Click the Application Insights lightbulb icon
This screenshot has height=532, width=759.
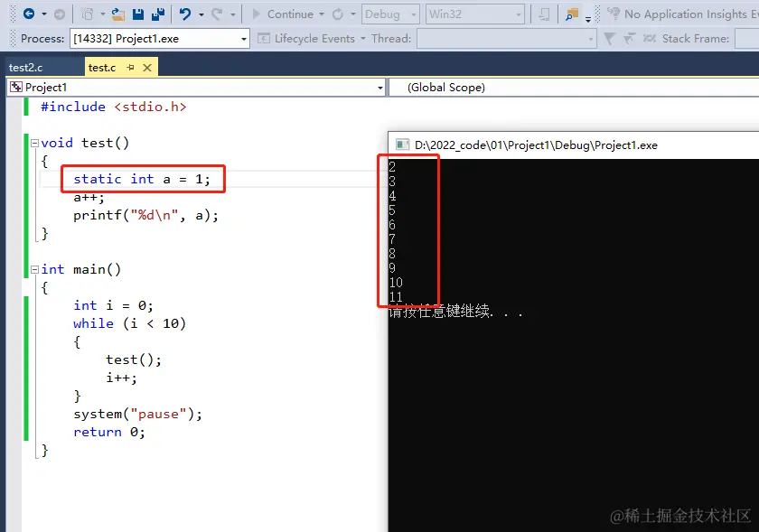coord(614,14)
